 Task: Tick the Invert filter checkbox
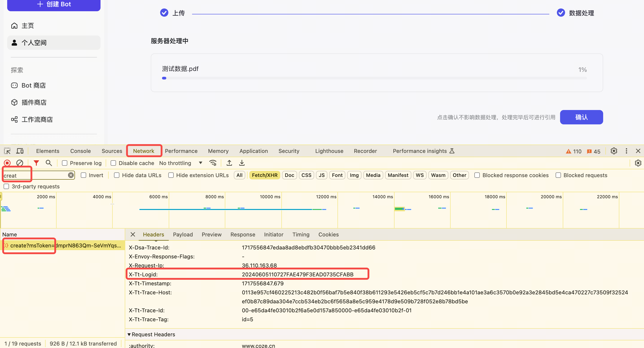(83, 175)
